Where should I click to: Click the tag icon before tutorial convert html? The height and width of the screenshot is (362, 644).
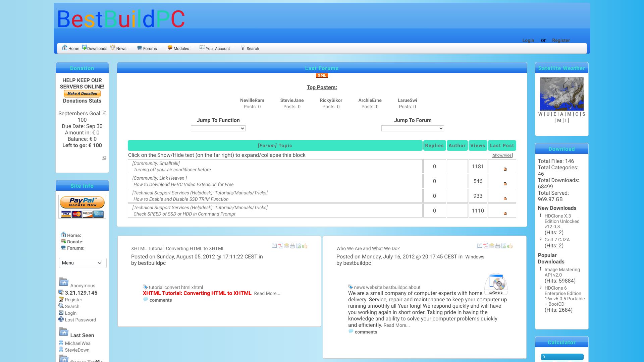tap(145, 287)
